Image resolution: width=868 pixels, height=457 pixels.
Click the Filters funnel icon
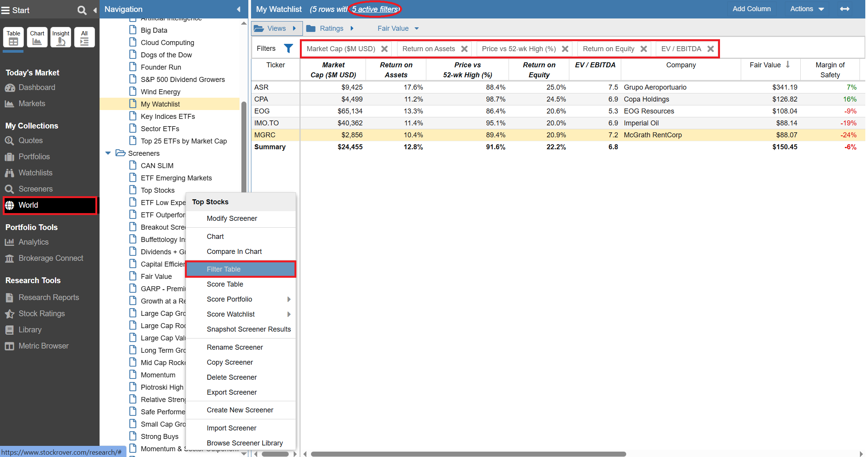coord(288,48)
